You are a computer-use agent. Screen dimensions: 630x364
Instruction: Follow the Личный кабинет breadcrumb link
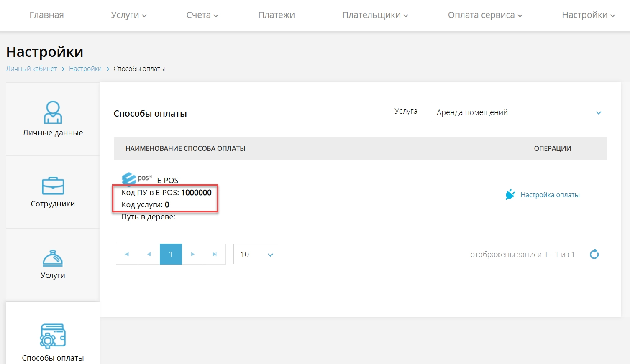[31, 69]
